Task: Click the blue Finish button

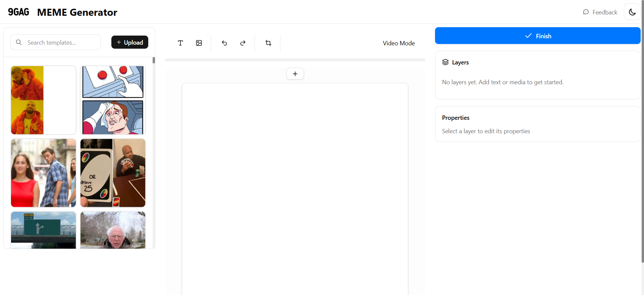Action: (x=538, y=36)
